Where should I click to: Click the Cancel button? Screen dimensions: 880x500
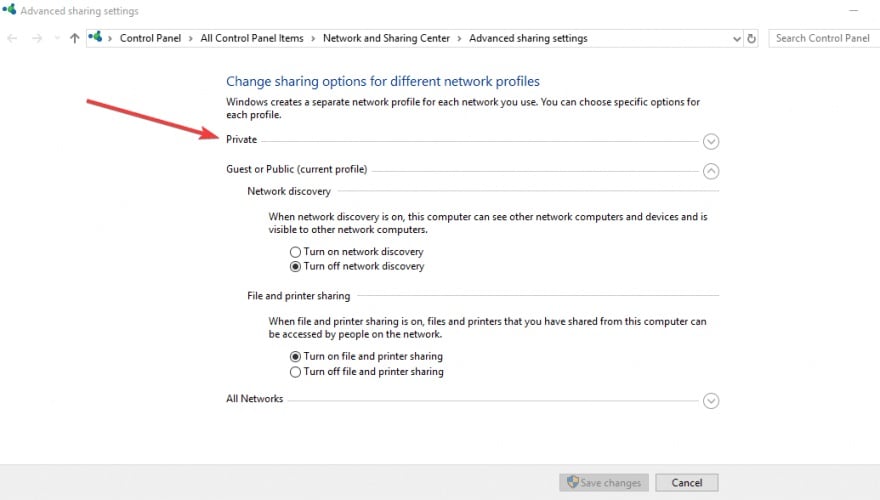pyautogui.click(x=686, y=483)
